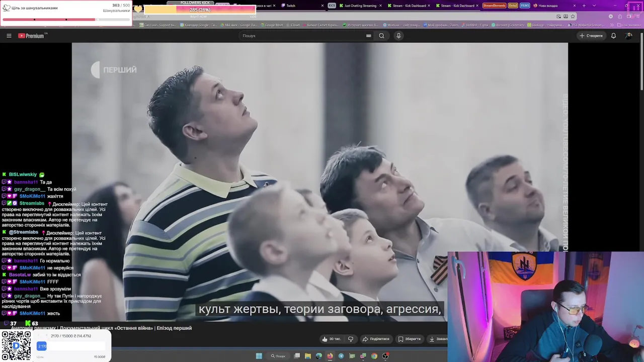This screenshot has height=362, width=644.
Task: Click the video title Анатомія рашизму
Action: coord(101,328)
